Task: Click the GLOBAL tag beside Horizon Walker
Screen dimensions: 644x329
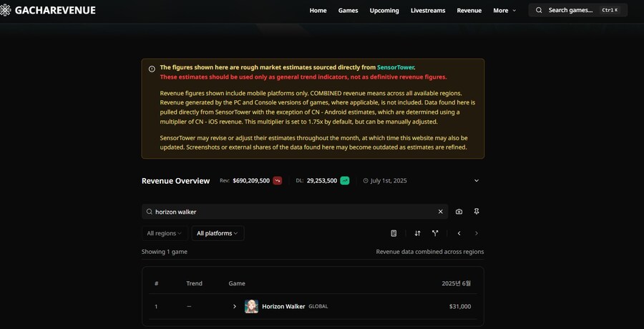Action: pos(318,306)
